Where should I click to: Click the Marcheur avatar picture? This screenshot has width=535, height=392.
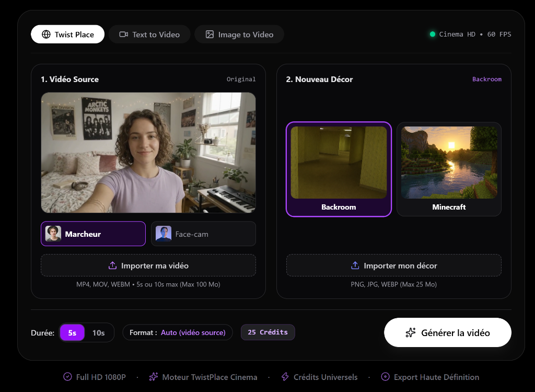53,234
